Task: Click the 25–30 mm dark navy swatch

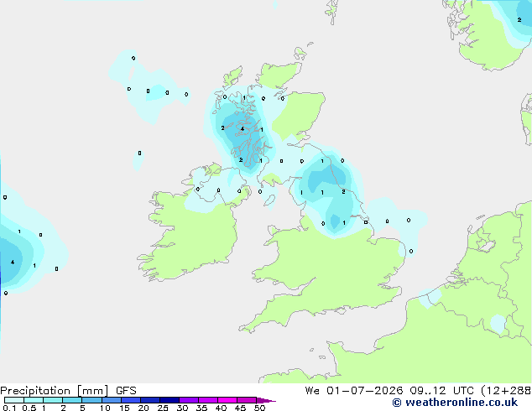Action: (170, 400)
